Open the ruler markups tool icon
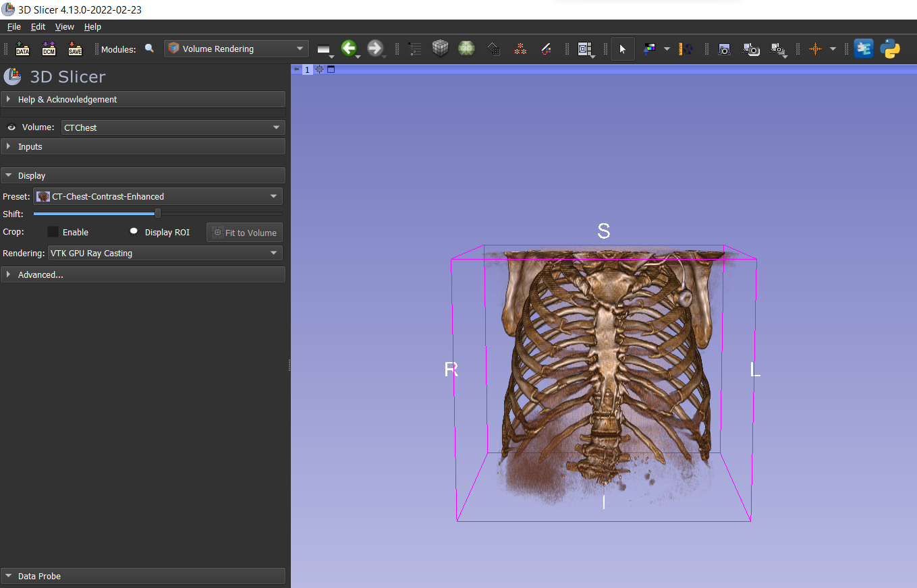The width and height of the screenshot is (917, 588). pos(686,49)
